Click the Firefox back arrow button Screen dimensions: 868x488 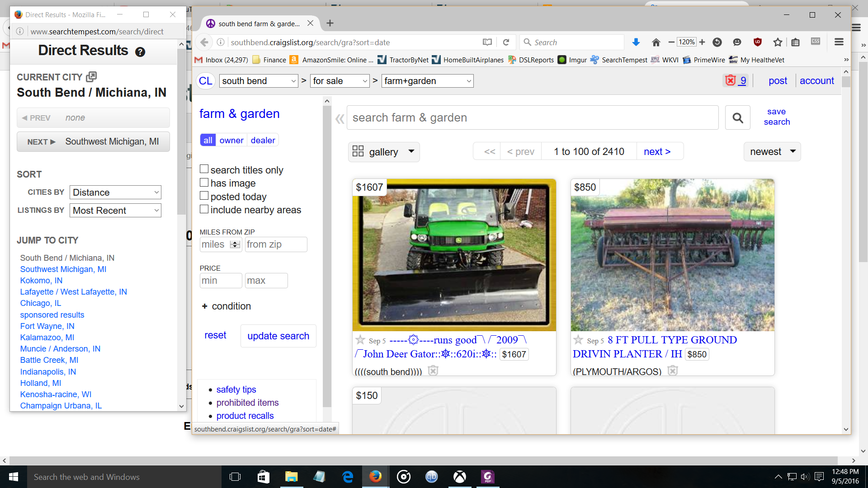click(x=204, y=42)
